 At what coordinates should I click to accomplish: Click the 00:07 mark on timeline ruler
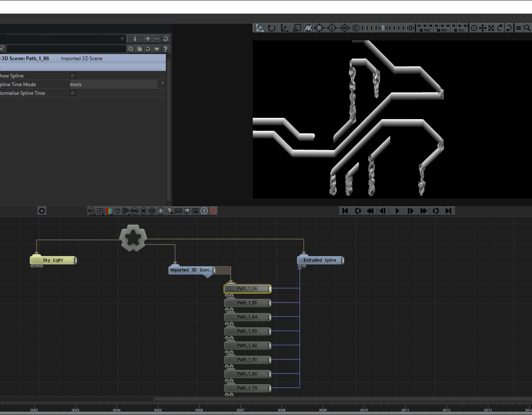tap(240, 410)
